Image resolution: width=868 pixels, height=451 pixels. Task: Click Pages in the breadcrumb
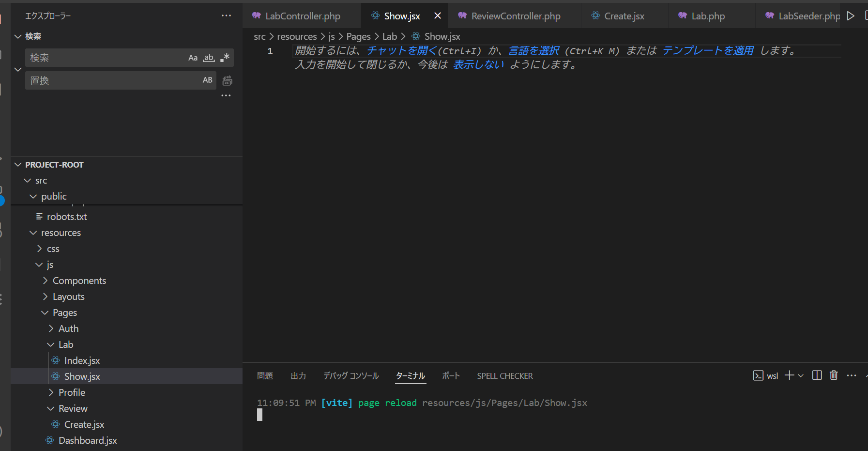coord(358,36)
